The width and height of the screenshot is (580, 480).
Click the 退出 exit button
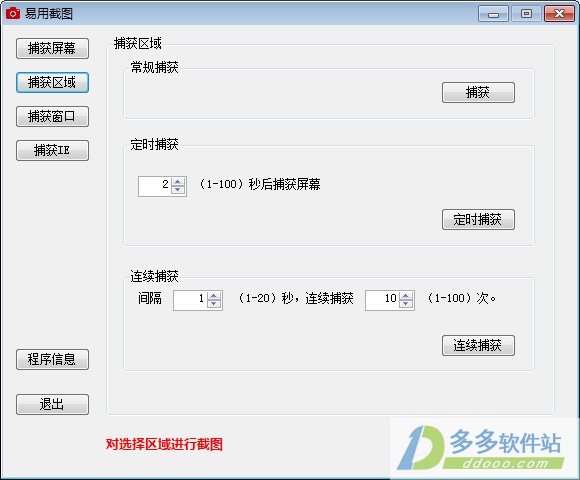click(52, 404)
